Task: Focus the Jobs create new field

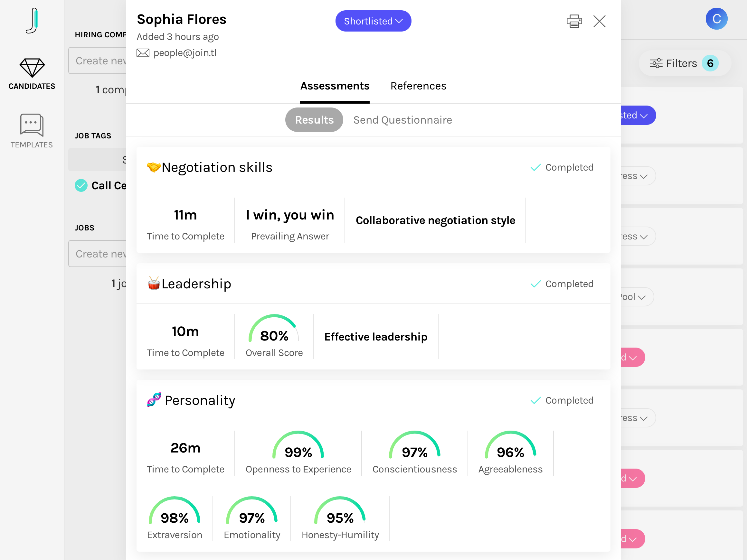Action: [x=97, y=254]
